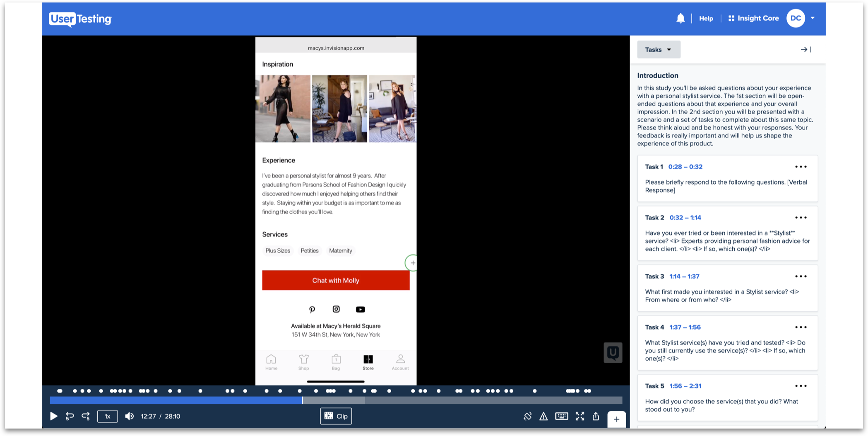Open more options for Task 4
This screenshot has width=868, height=436.
point(801,328)
